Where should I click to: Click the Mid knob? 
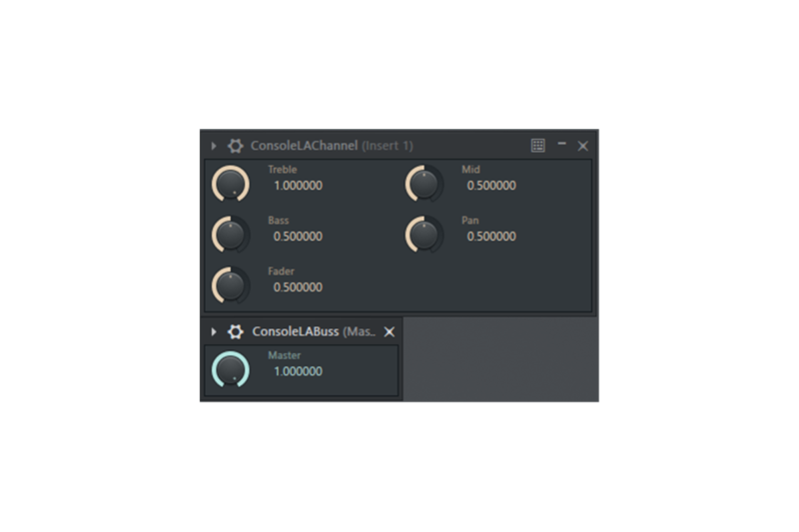(424, 184)
